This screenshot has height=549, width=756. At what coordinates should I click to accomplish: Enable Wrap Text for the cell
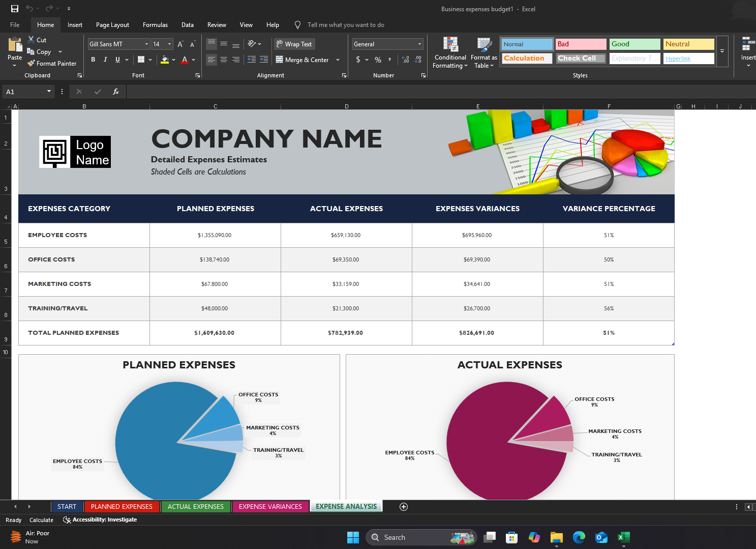(294, 44)
